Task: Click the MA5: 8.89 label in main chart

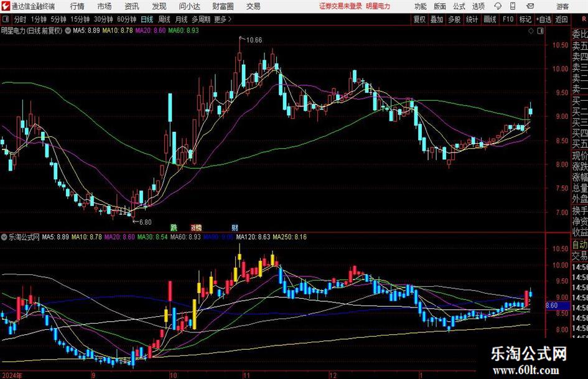Action: (x=86, y=30)
